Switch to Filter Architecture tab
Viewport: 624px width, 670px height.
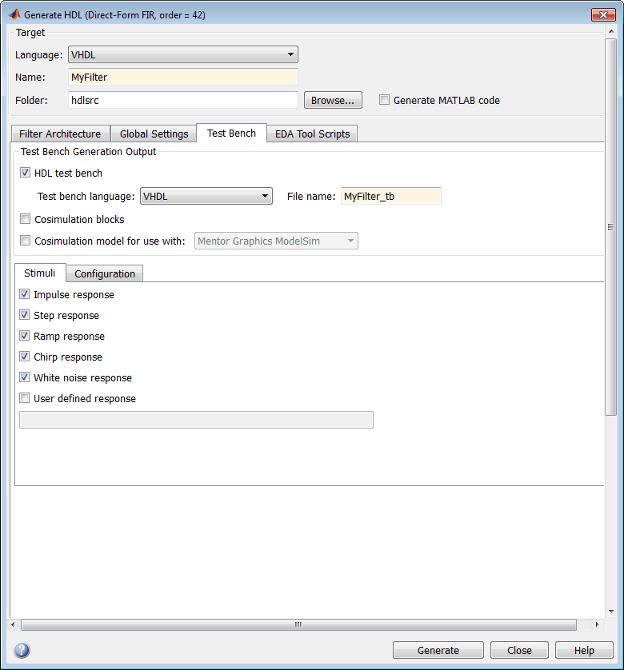[60, 134]
